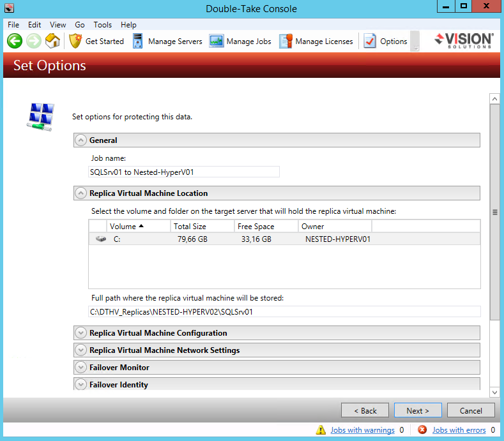Click the vertical scrollbar thumb
Image resolution: width=504 pixels, height=441 pixels.
click(x=494, y=212)
